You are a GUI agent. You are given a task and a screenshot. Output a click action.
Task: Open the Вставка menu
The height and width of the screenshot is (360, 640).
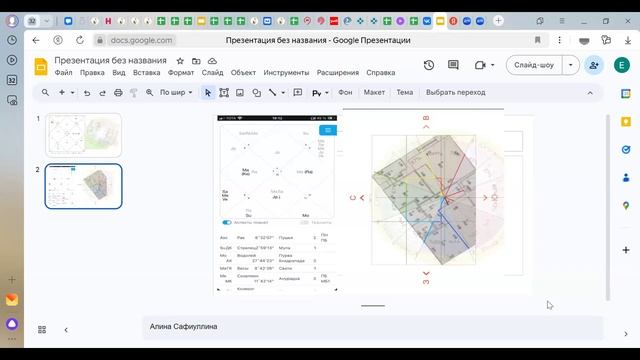coord(147,73)
